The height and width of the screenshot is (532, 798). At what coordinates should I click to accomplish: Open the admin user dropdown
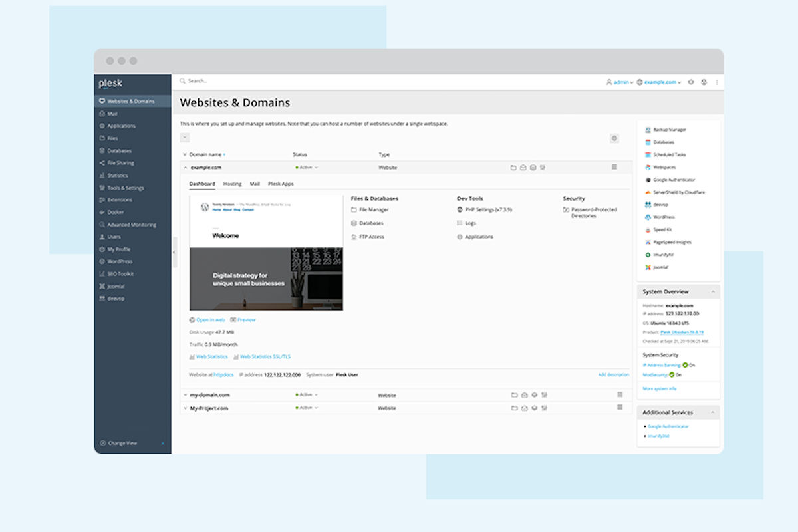[x=619, y=82]
